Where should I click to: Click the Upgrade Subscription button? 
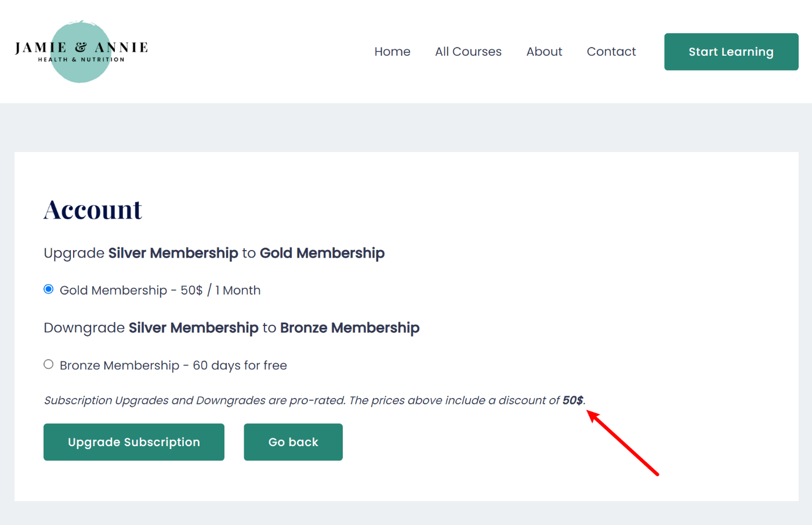(x=134, y=442)
